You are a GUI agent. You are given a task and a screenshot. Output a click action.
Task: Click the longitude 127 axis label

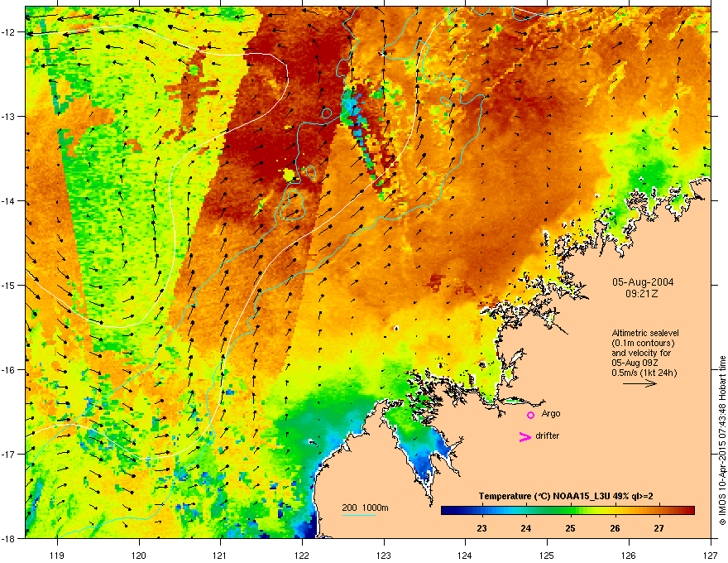click(711, 555)
